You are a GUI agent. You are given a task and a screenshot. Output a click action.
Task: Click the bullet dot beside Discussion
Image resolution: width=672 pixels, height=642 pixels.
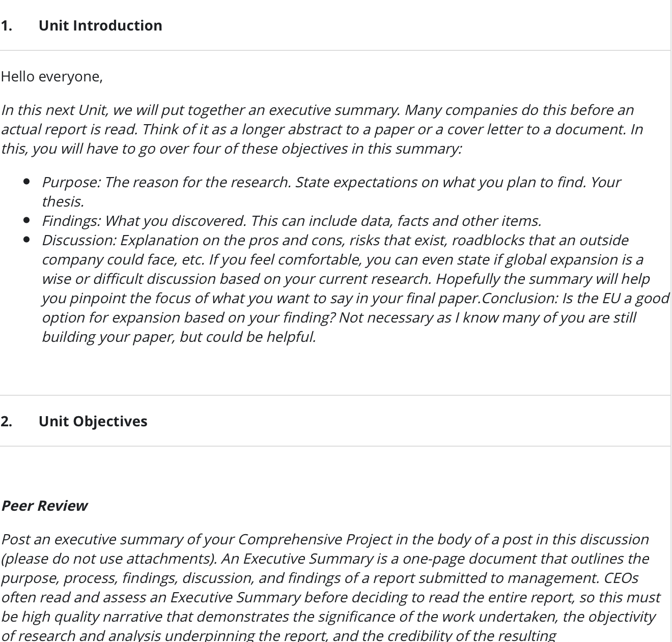[x=26, y=240]
